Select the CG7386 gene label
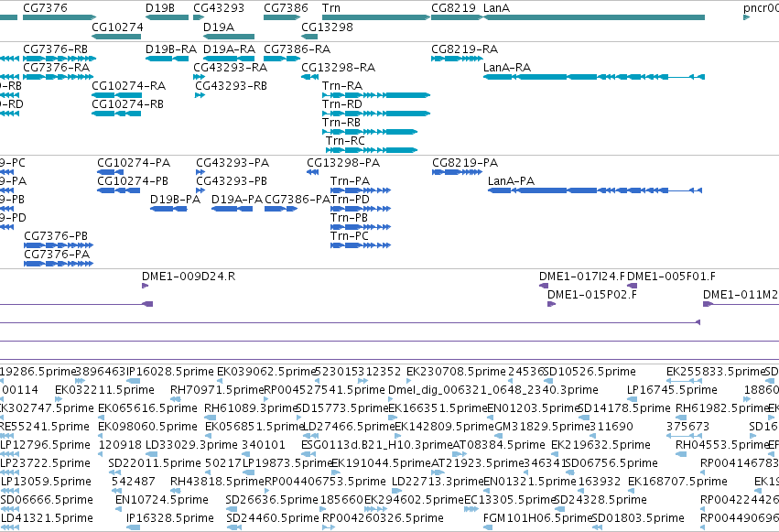Viewport: 779px width, 532px height. click(286, 8)
